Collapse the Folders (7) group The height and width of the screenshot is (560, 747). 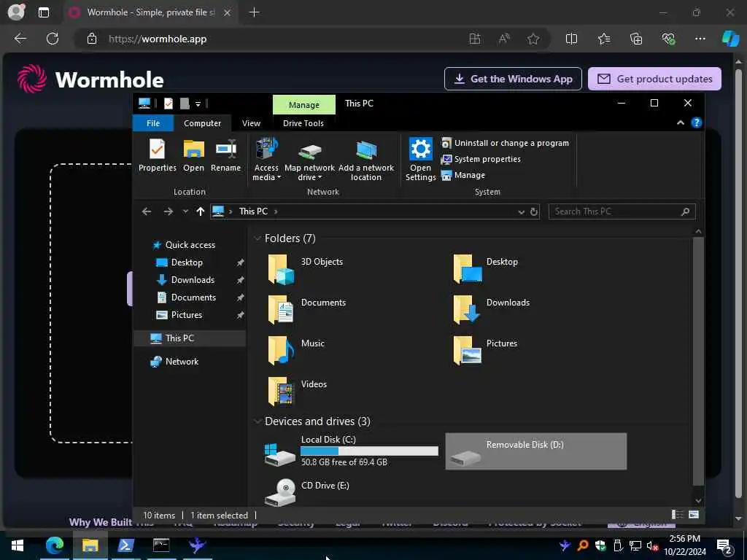[258, 238]
